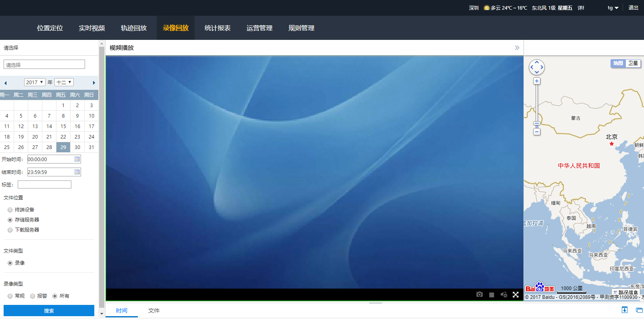
Task: Switch to the 时间 tab
Action: 122,311
